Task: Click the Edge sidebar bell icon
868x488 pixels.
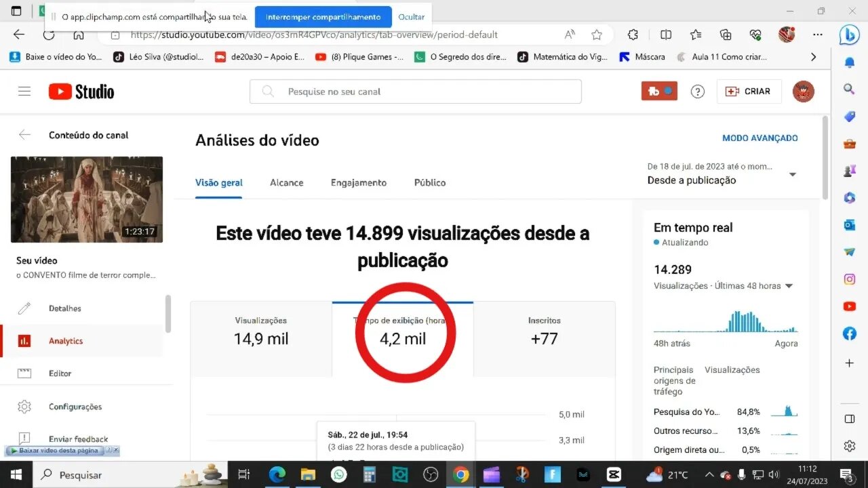Action: pos(850,62)
